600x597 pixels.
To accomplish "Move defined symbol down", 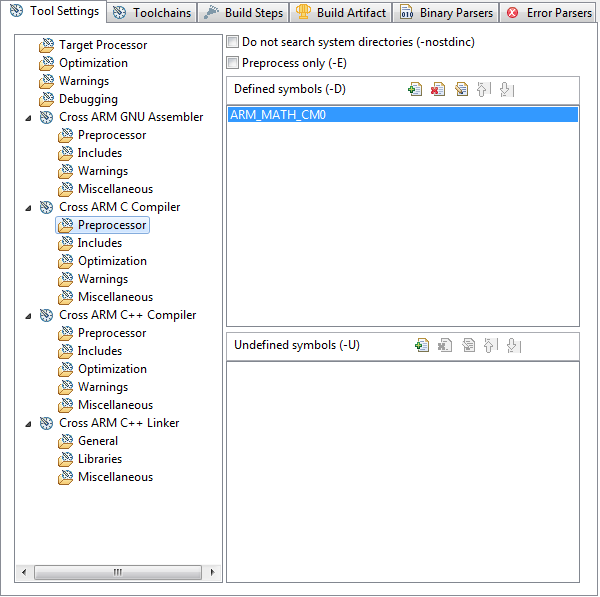I will coord(507,90).
